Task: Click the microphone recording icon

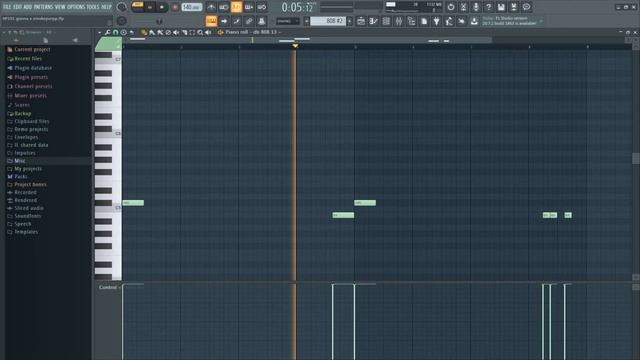Action: (x=476, y=7)
